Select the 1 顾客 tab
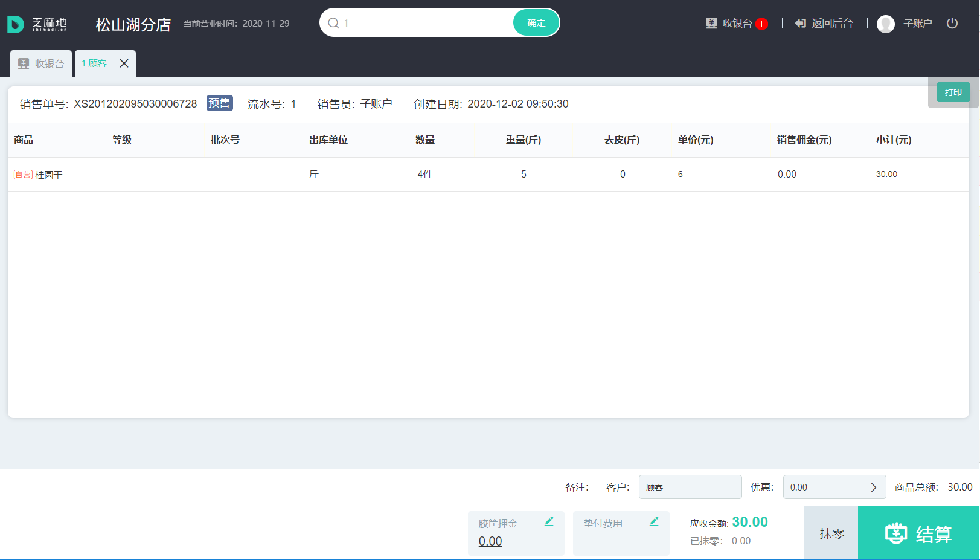Viewport: 980px width, 560px height. click(94, 63)
